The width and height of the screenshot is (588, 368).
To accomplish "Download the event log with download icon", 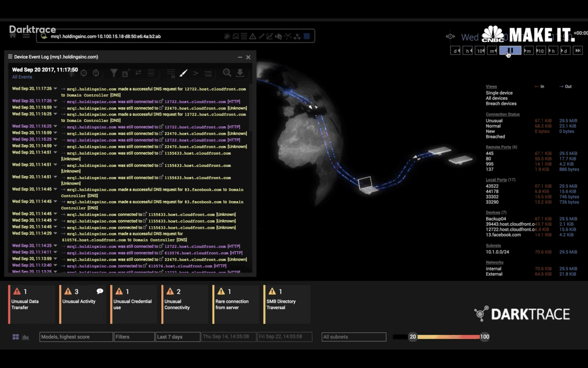I will pos(240,73).
